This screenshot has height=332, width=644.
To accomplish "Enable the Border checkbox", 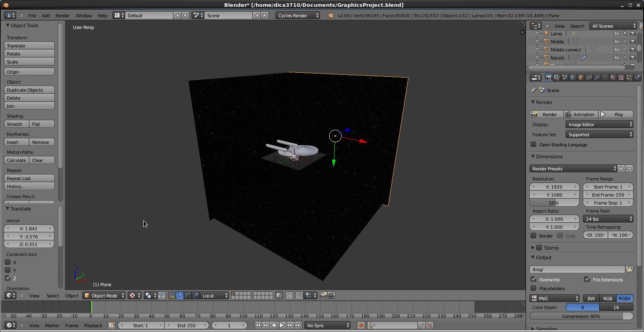I will click(x=533, y=236).
